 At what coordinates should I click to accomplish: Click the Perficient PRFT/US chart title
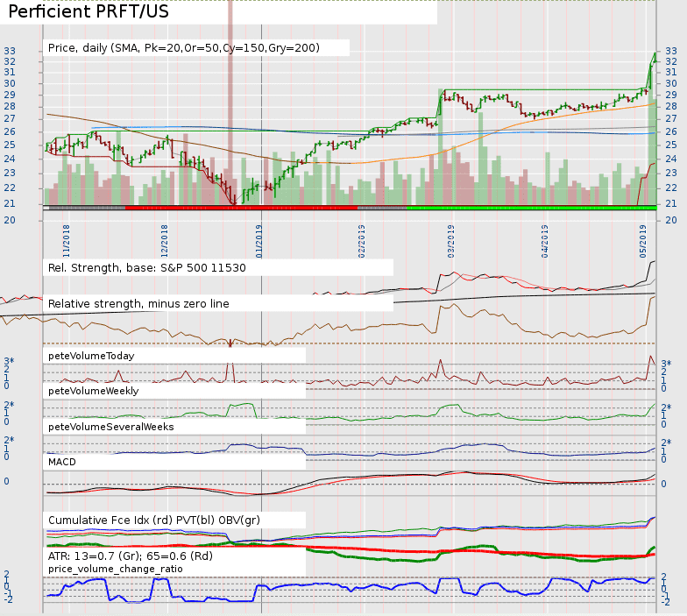click(89, 13)
